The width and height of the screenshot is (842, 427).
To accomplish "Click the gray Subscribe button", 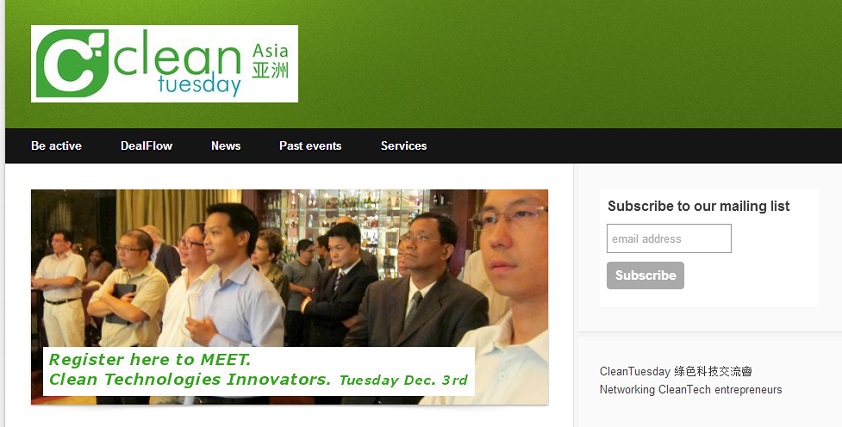I will tap(645, 275).
